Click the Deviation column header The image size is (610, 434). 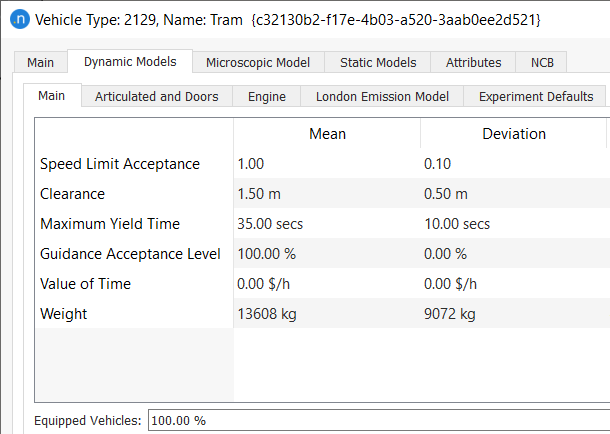click(513, 133)
